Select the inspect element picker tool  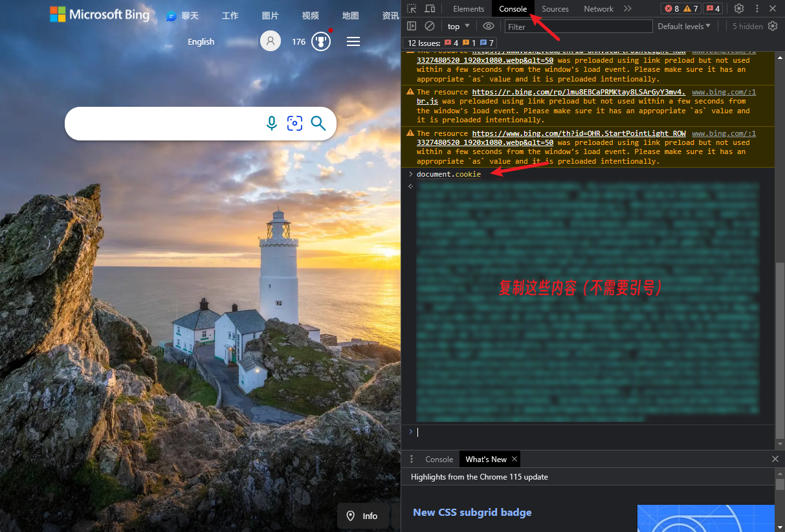click(411, 8)
